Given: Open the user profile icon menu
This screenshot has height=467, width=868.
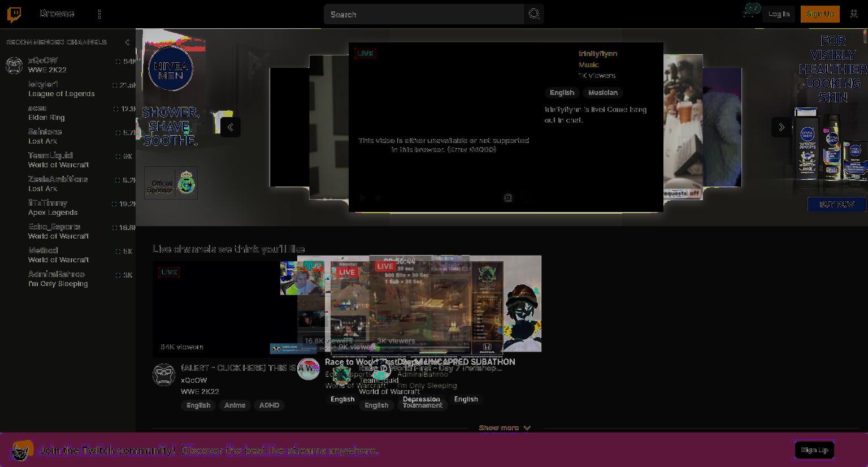Looking at the screenshot, I should pyautogui.click(x=854, y=14).
